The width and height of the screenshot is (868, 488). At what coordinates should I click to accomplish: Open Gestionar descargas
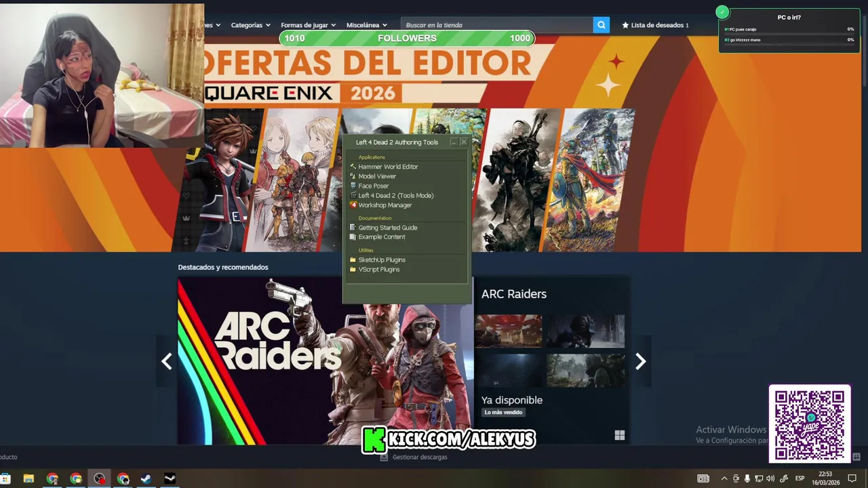click(x=420, y=457)
